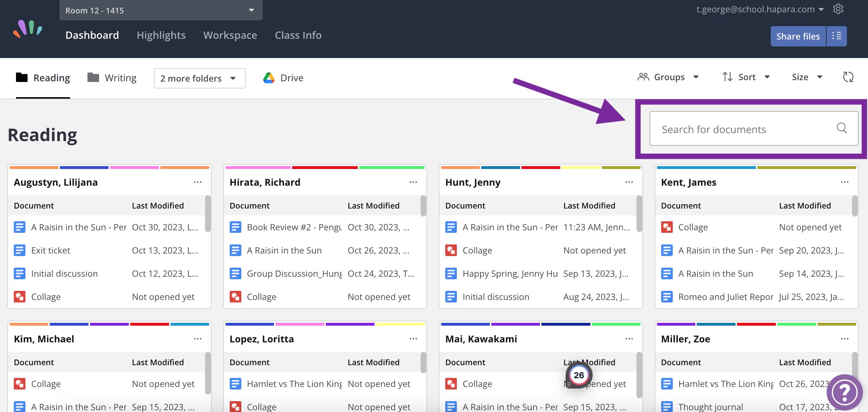868x412 pixels.
Task: Click the search magnifier icon
Action: pyautogui.click(x=842, y=128)
